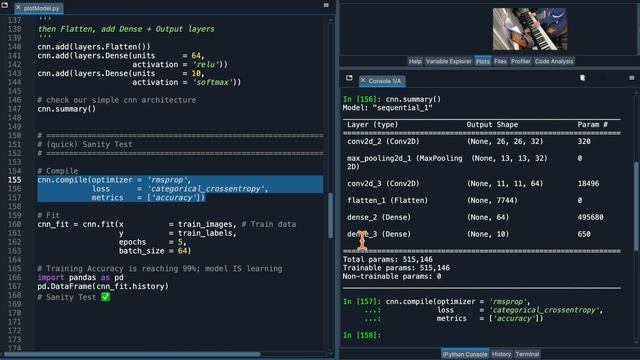This screenshot has width=640, height=360.
Task: Click the piano plot thumbnail image
Action: pyautogui.click(x=530, y=29)
